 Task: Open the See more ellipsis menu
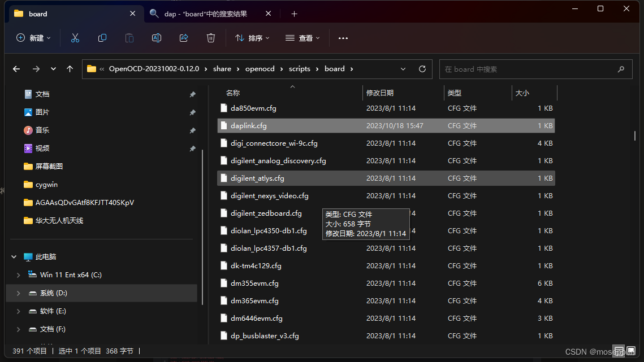click(343, 38)
